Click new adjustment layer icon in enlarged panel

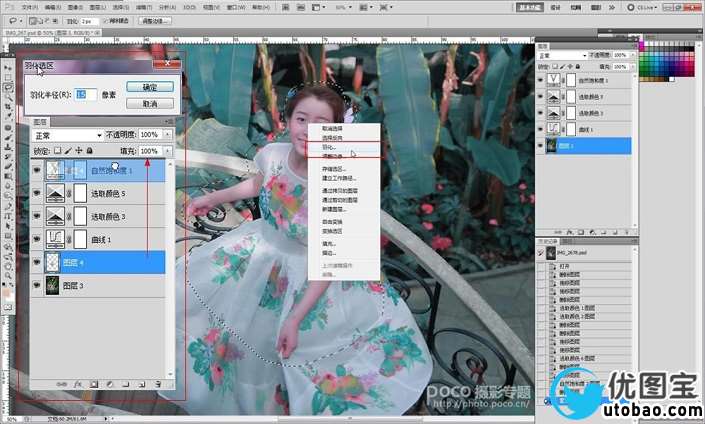pyautogui.click(x=110, y=384)
